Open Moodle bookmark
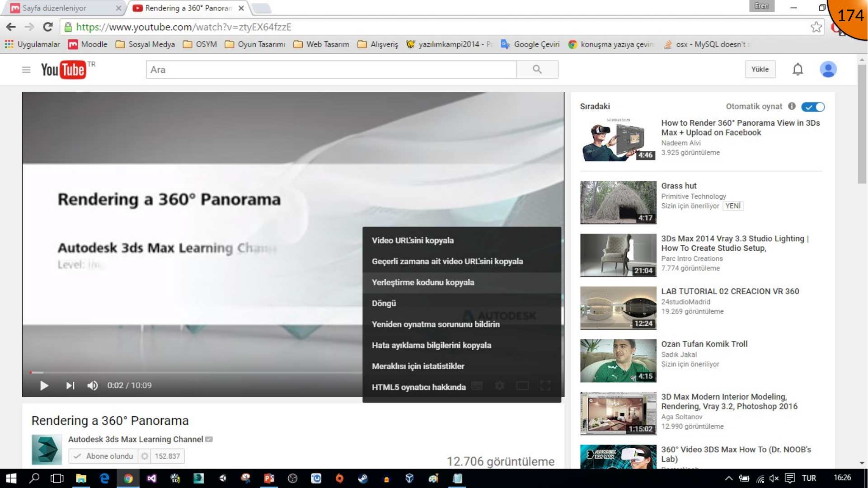Image resolution: width=868 pixels, height=488 pixels. (x=88, y=44)
